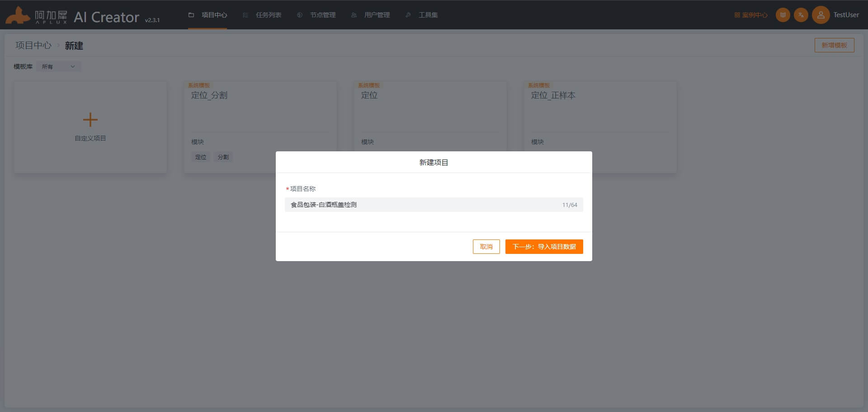Click the list icon beside 任务列表
This screenshot has height=412, width=868.
(x=245, y=15)
